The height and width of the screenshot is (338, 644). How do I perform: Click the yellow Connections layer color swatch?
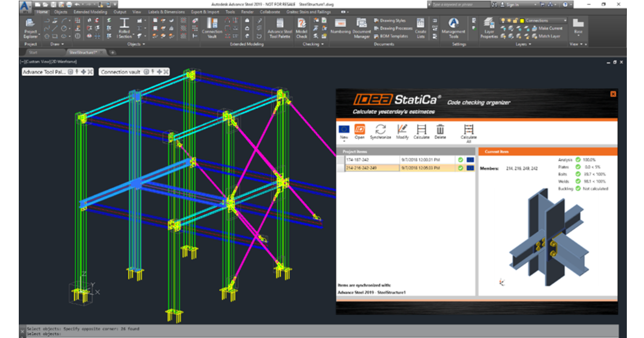pos(522,20)
